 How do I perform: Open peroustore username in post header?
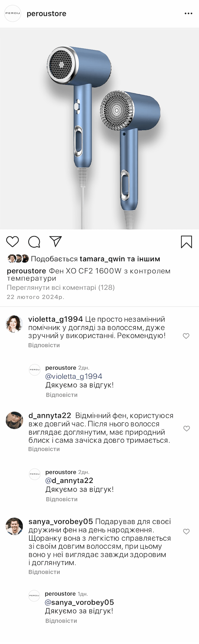click(46, 14)
